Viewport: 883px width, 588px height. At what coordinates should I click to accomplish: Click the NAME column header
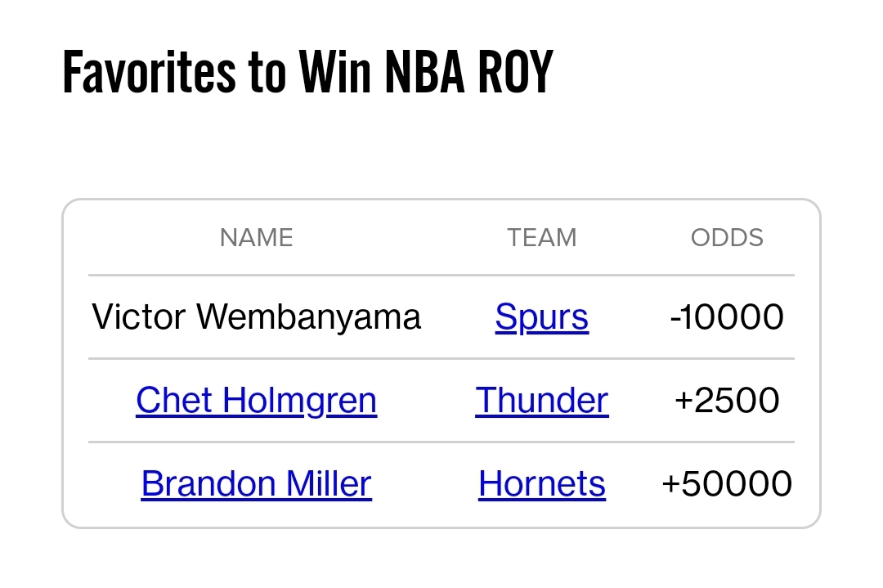pyautogui.click(x=256, y=238)
